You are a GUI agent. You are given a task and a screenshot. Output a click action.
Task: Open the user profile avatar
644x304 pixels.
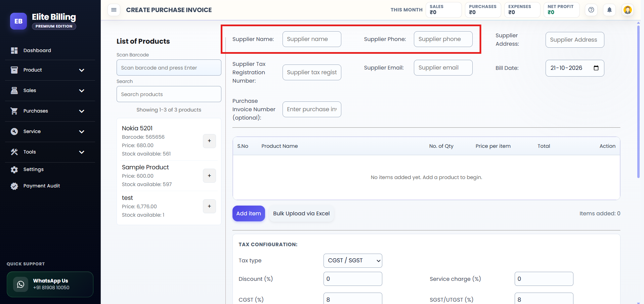click(x=628, y=10)
